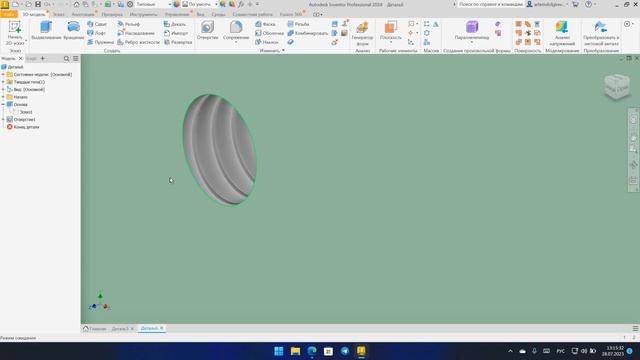Start a new 2D sketch (Начать 2D-эскиз)
The image size is (640, 360).
pos(15,33)
